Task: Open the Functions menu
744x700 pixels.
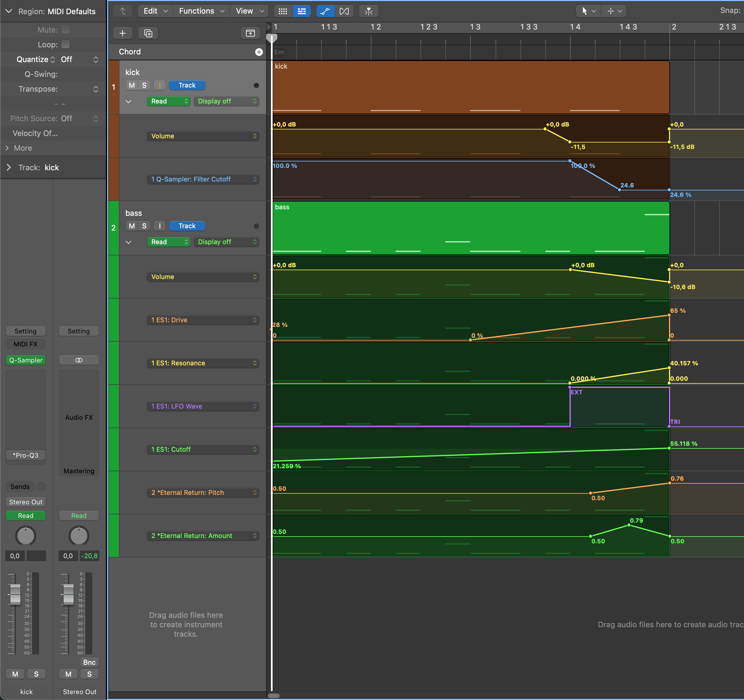Action: click(x=201, y=11)
